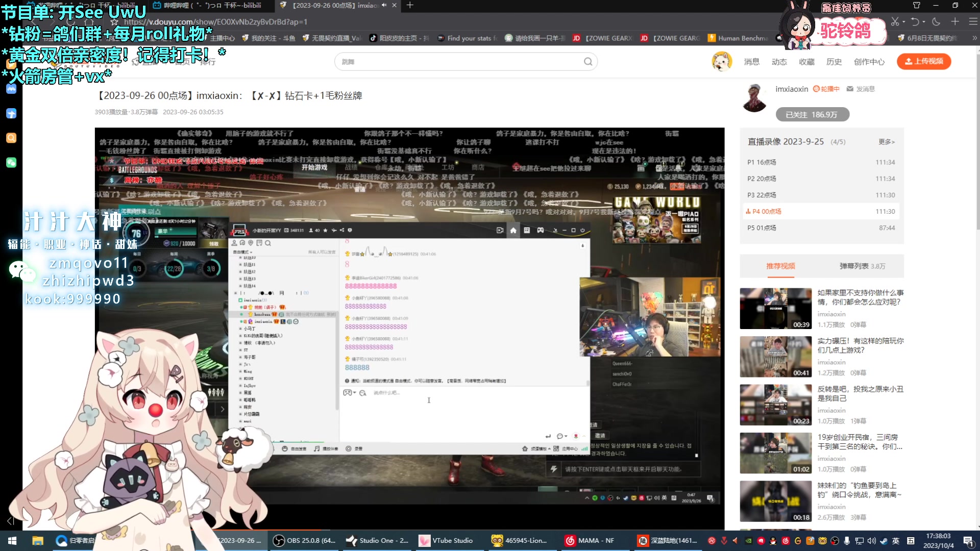Image resolution: width=980 pixels, height=551 pixels.
Task: Click 发消息 next to imxiaoxin
Action: click(x=861, y=89)
